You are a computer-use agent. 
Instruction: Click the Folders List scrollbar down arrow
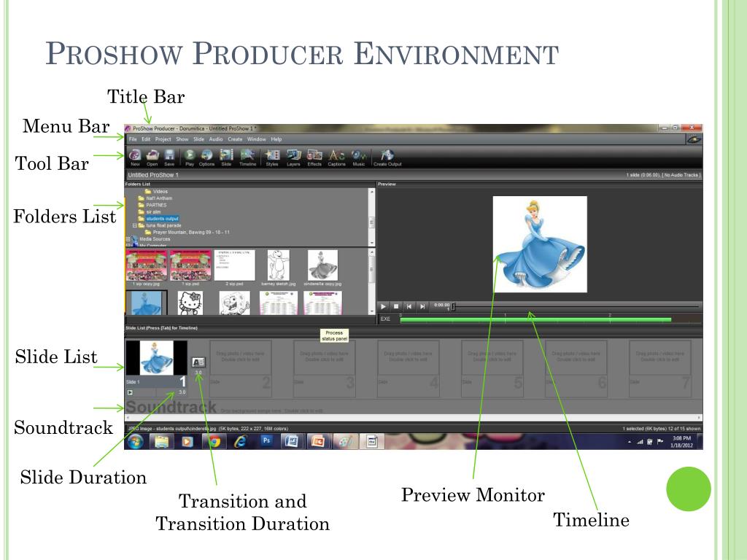(371, 244)
